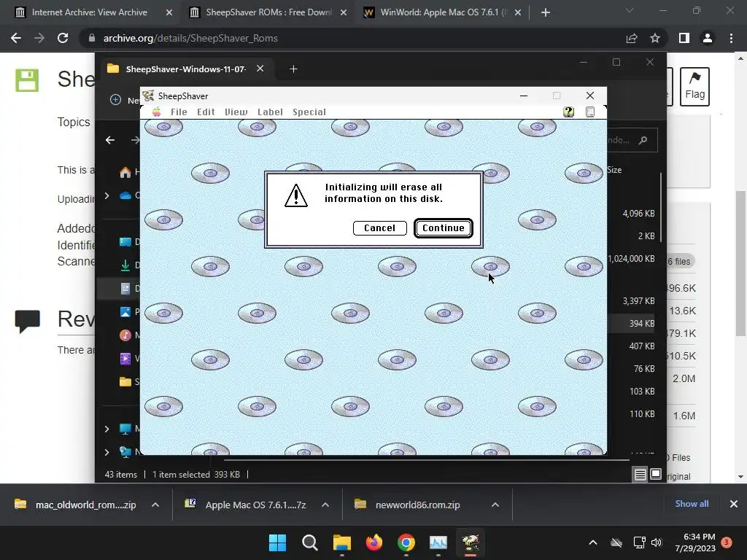Image resolution: width=747 pixels, height=560 pixels.
Task: Switch to WinWorld Apple Mac OS 7.6.1 tab
Action: [x=442, y=12]
